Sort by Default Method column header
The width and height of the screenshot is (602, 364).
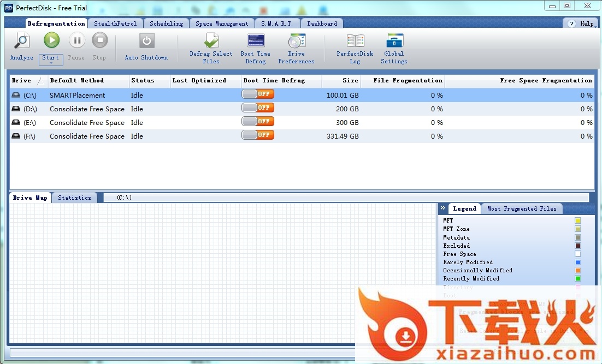pos(88,80)
